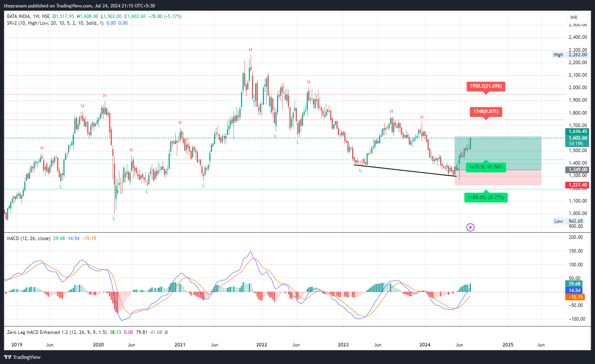The height and width of the screenshot is (364, 595).
Task: Click the TradingView logo at bottom left
Action: coord(22,357)
